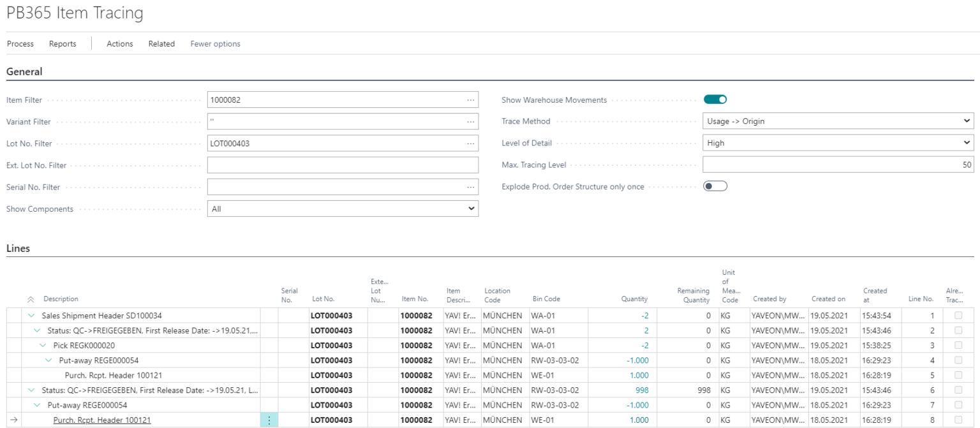This screenshot has height=428, width=980.
Task: Click Fewer options in the action bar
Action: click(x=217, y=44)
